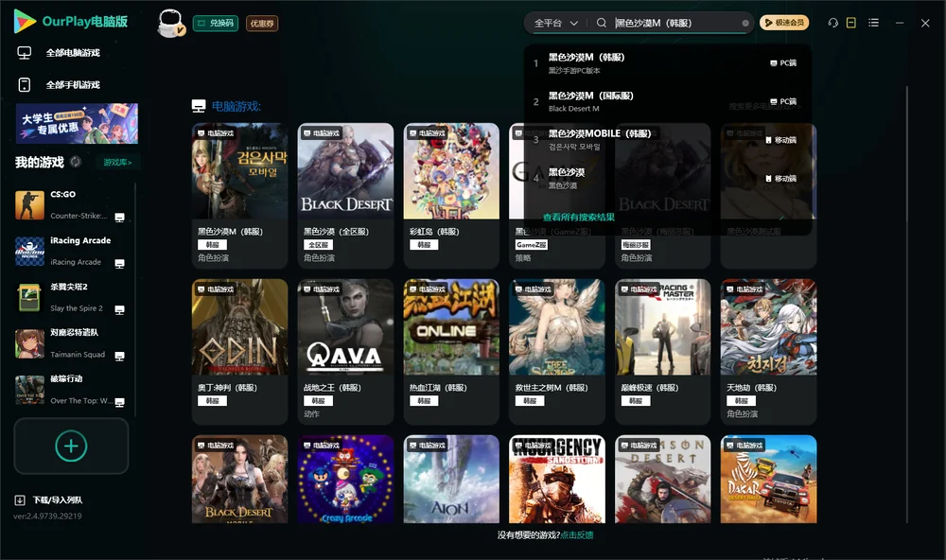The height and width of the screenshot is (560, 946).
Task: Open the 游戏库 link
Action: pyautogui.click(x=117, y=163)
